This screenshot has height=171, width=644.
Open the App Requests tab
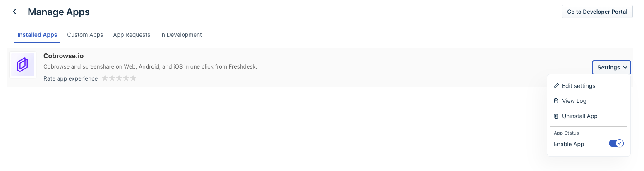132,35
